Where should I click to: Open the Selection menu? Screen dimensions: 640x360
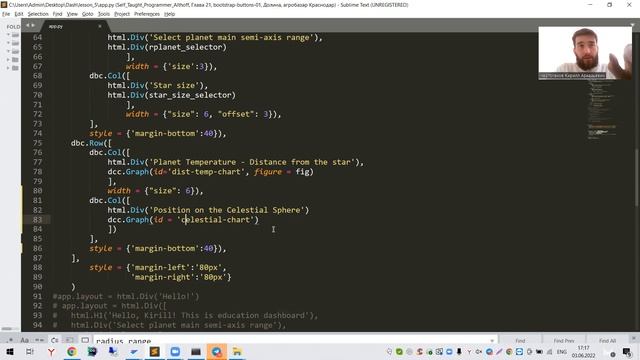point(38,14)
